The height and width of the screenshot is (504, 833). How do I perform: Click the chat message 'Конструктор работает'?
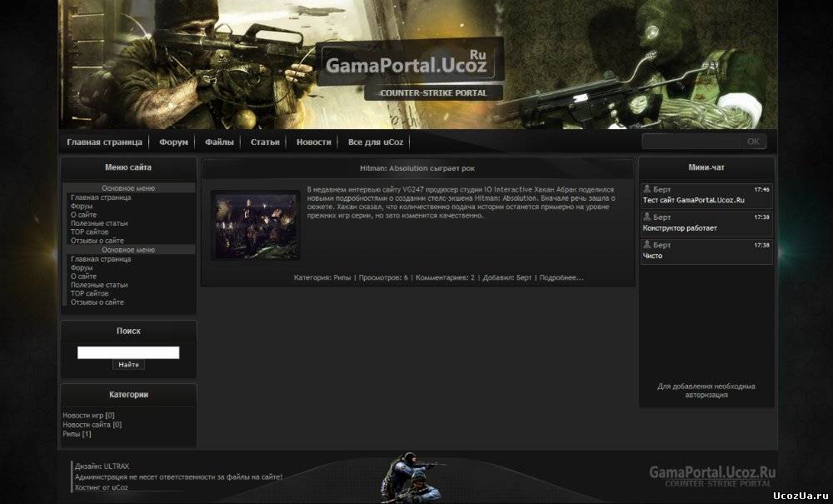point(680,227)
